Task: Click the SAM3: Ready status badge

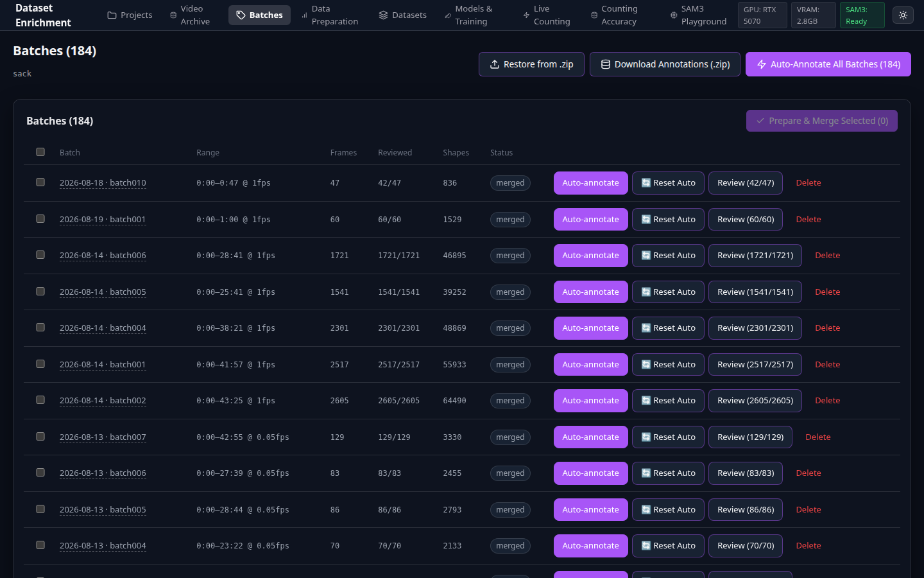Action: pos(862,15)
